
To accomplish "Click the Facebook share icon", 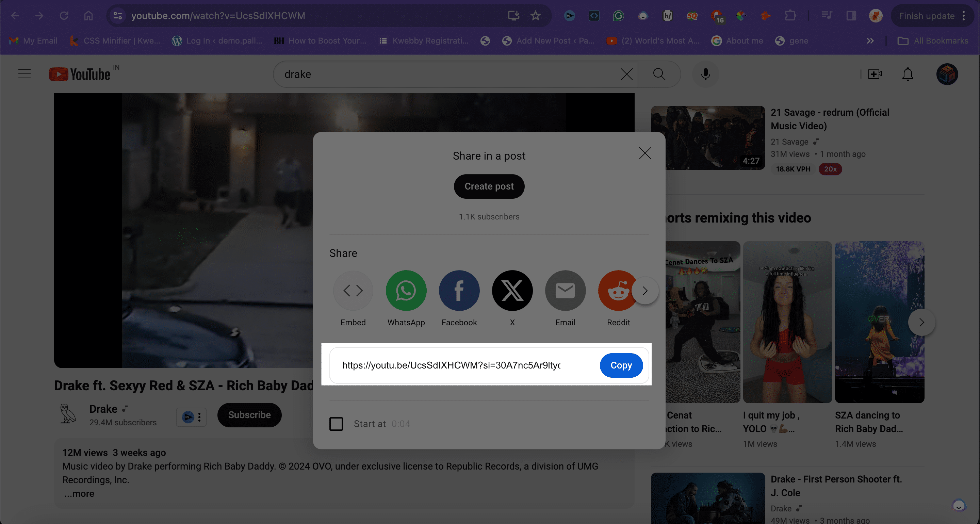I will pos(459,291).
